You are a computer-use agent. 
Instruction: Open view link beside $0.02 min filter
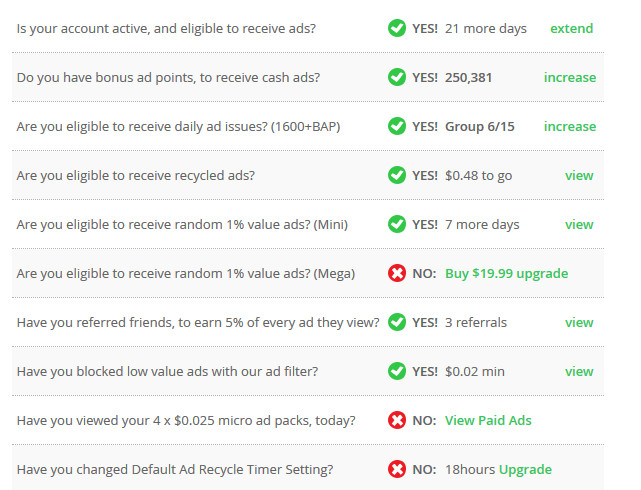click(x=579, y=372)
